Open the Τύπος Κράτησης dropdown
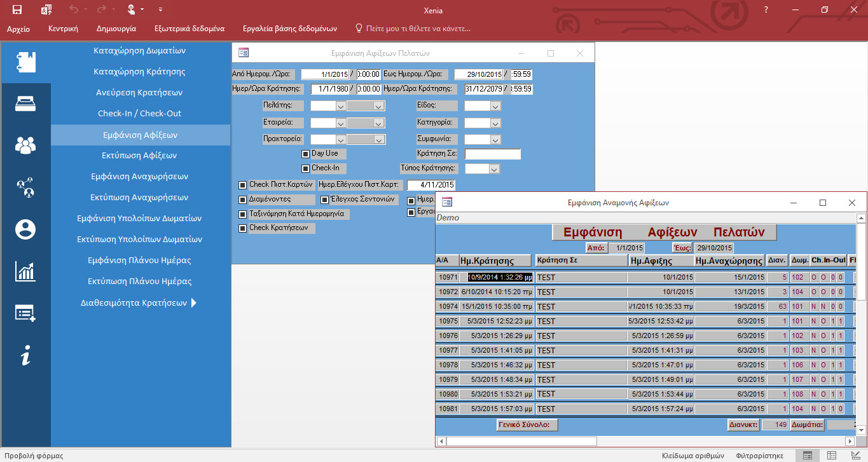The image size is (868, 462). (493, 169)
